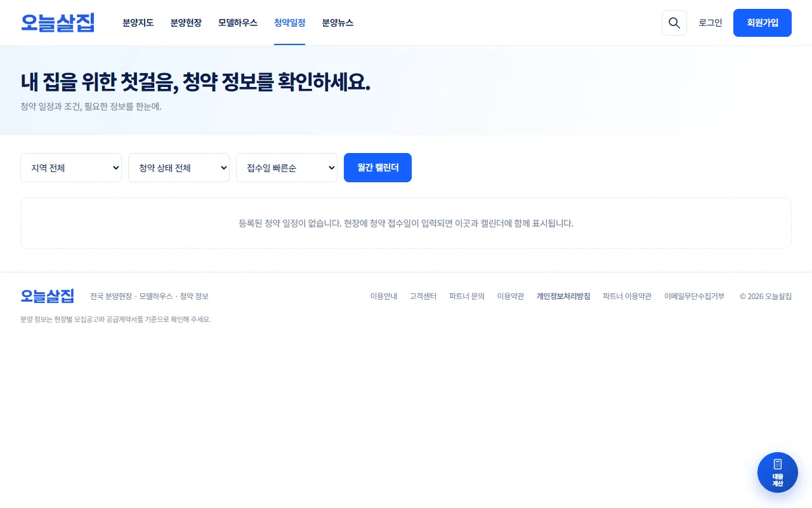Go to 분양현장 menu item
This screenshot has height=508, width=812.
(186, 23)
